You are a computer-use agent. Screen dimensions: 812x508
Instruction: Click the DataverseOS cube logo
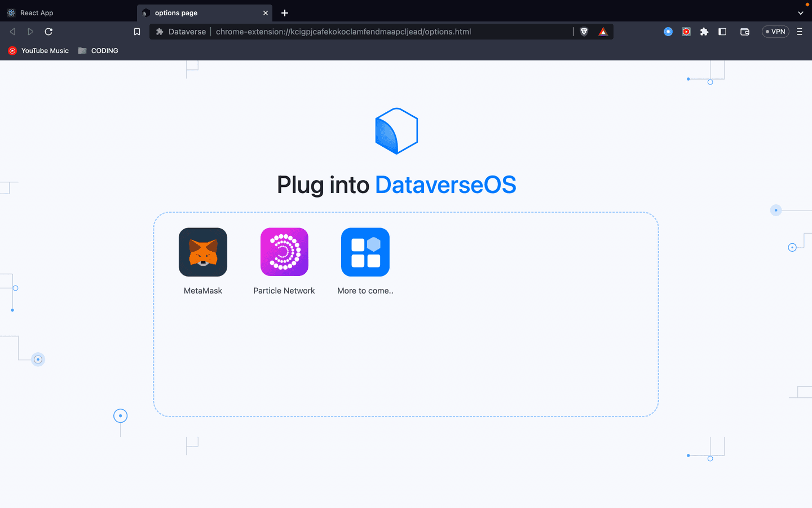tap(397, 131)
